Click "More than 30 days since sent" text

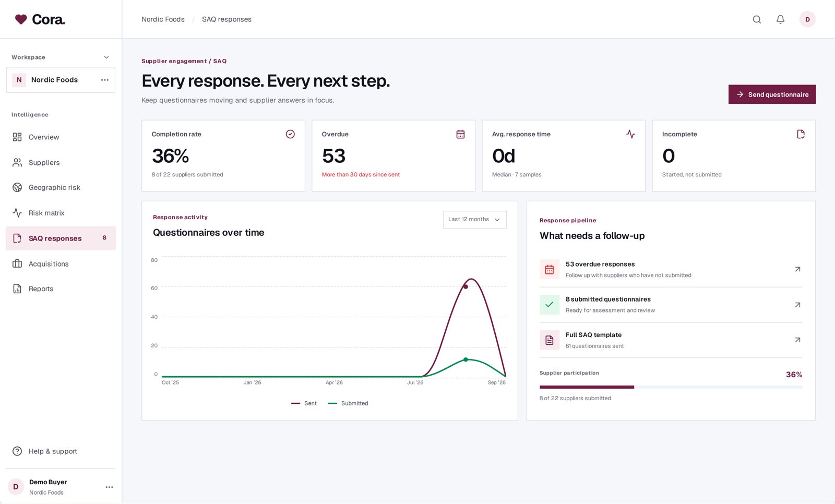(x=361, y=175)
